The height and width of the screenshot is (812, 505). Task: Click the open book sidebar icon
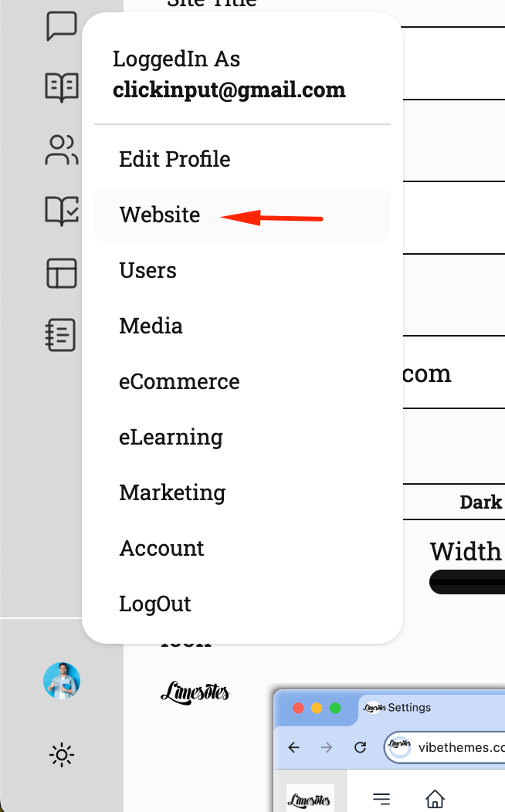62,87
